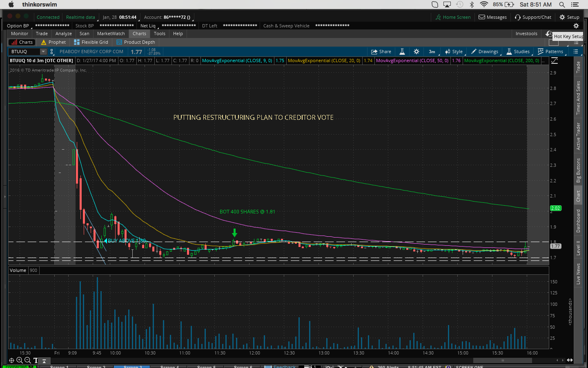The image size is (588, 368).
Task: Click the flask icon next to Share
Action: click(x=402, y=52)
